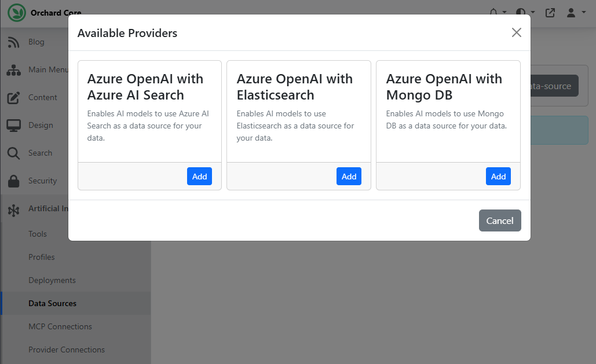Close the Available Providers dialog with X
The width and height of the screenshot is (596, 364).
tap(516, 32)
